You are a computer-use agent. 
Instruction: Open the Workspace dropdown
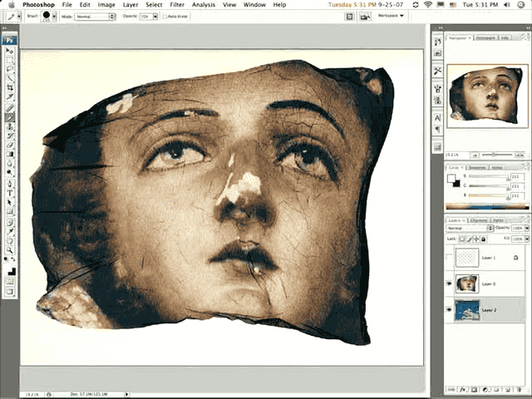point(391,16)
